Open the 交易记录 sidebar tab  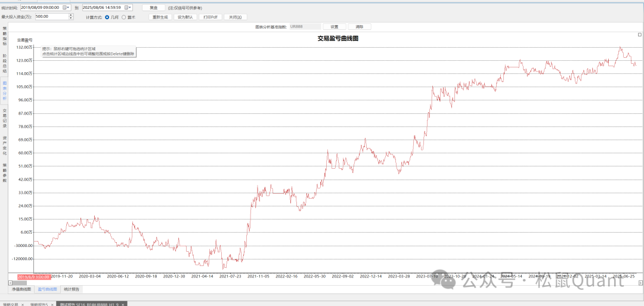pyautogui.click(x=4, y=118)
